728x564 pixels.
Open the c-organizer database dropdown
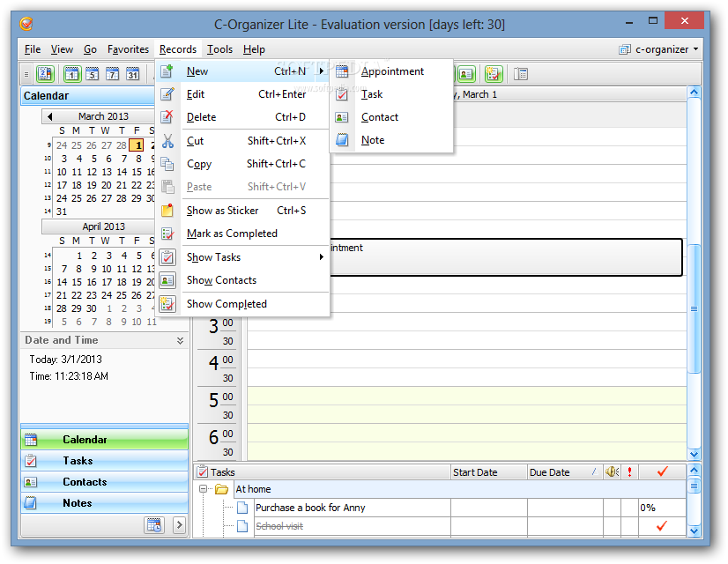[x=659, y=49]
